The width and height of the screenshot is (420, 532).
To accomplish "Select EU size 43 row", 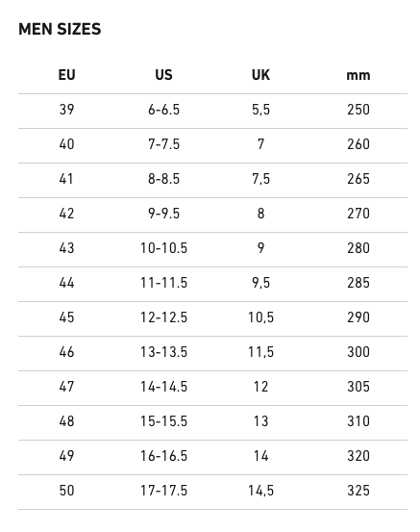I will coord(212,250).
